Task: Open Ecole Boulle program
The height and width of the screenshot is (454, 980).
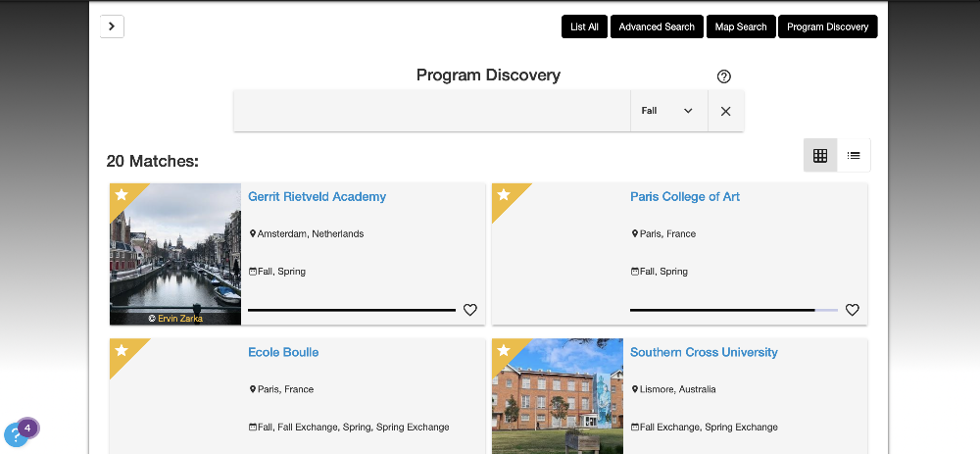Action: [x=283, y=352]
